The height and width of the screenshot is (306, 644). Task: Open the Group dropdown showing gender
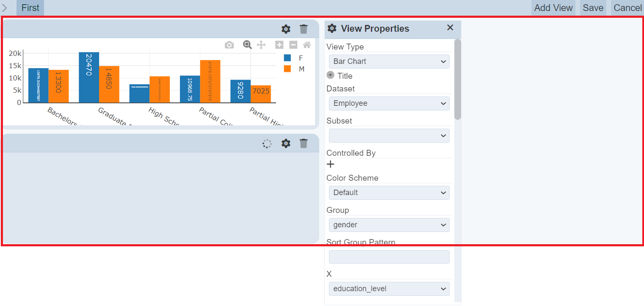[389, 225]
